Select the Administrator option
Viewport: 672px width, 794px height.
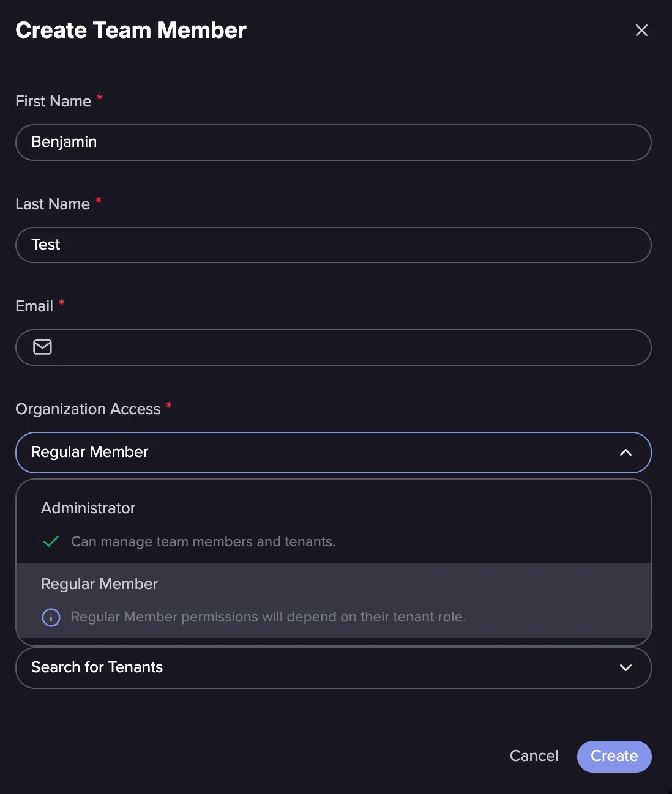[x=88, y=508]
